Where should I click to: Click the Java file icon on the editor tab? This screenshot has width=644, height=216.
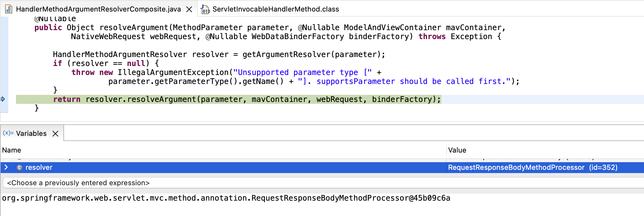click(x=9, y=9)
